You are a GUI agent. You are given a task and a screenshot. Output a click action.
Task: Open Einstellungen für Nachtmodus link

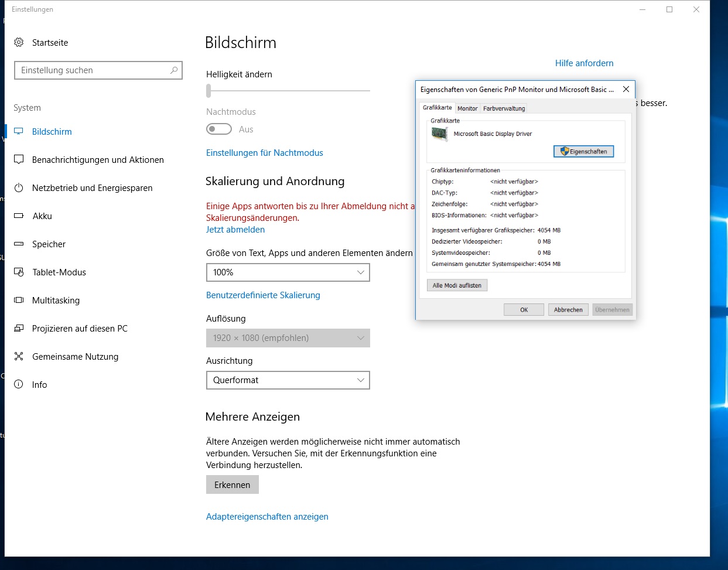[x=265, y=153]
